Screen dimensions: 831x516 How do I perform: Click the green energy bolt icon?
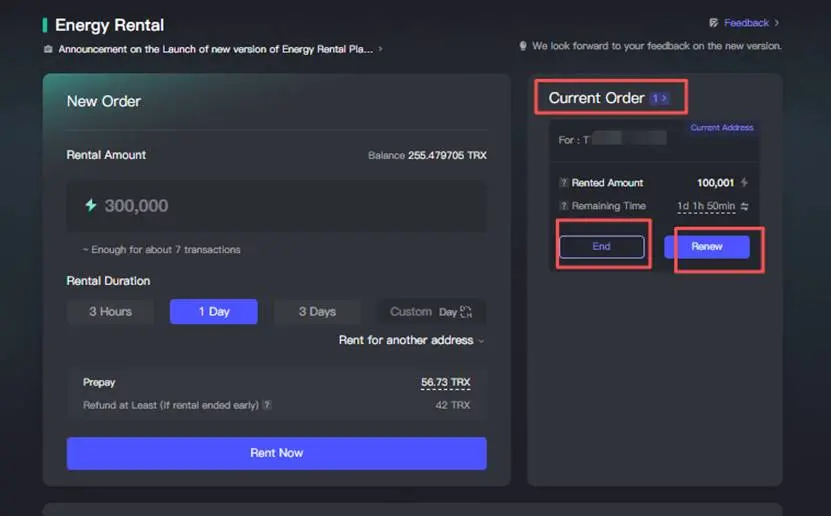[91, 205]
